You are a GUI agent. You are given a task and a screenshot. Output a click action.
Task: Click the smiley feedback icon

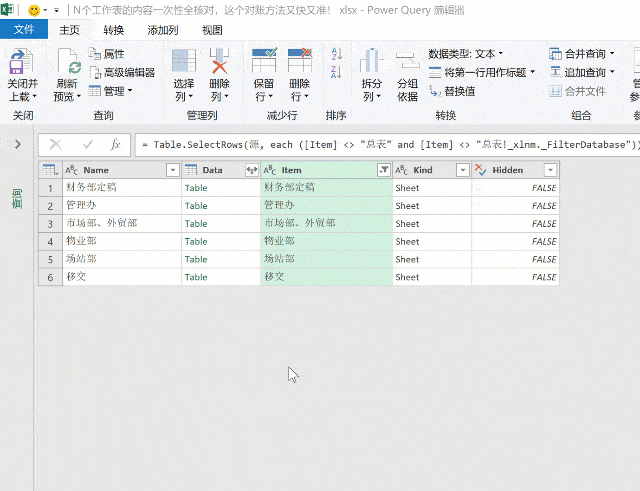[34, 10]
